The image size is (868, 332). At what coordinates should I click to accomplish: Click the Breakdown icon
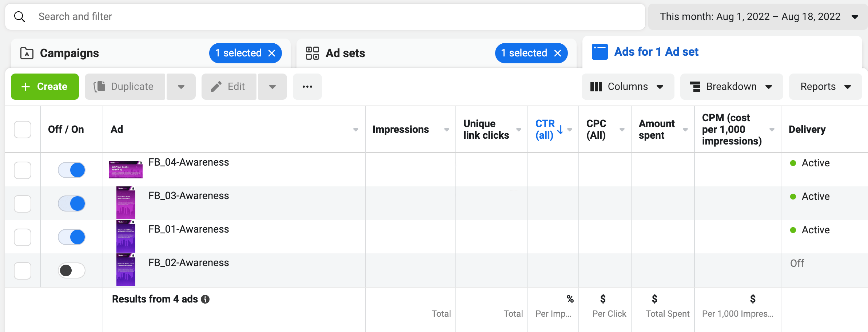(695, 86)
